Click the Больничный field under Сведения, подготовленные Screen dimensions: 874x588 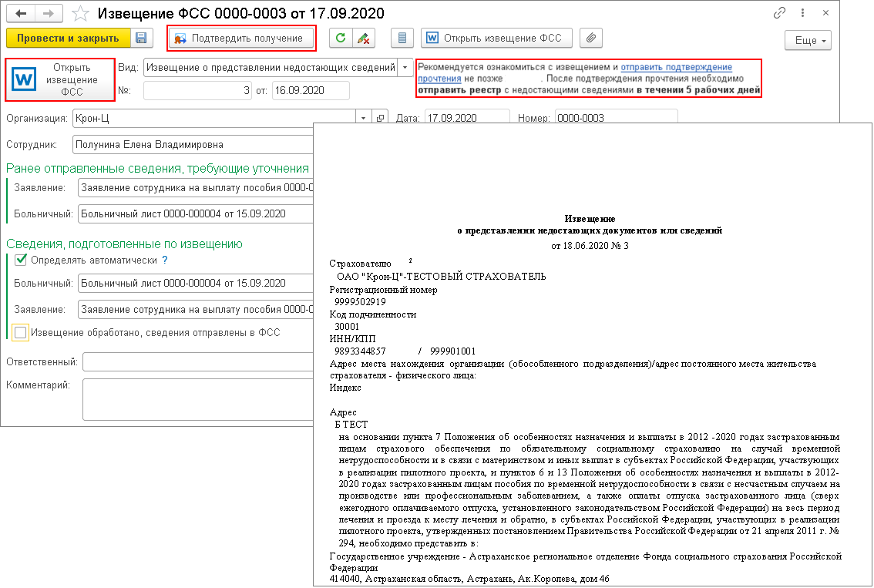click(x=196, y=283)
